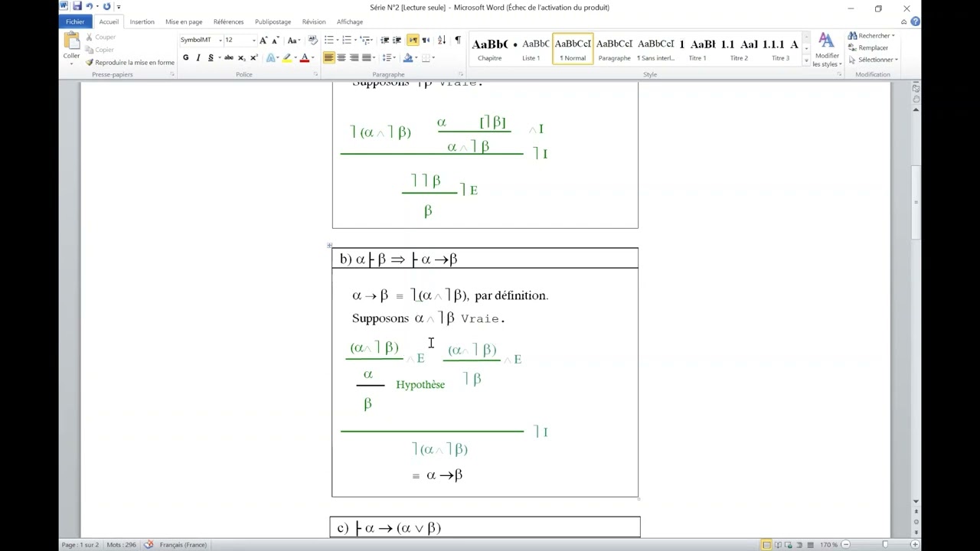Apply Paragraphe style
Viewport: 980px width, 551px height.
coord(614,49)
